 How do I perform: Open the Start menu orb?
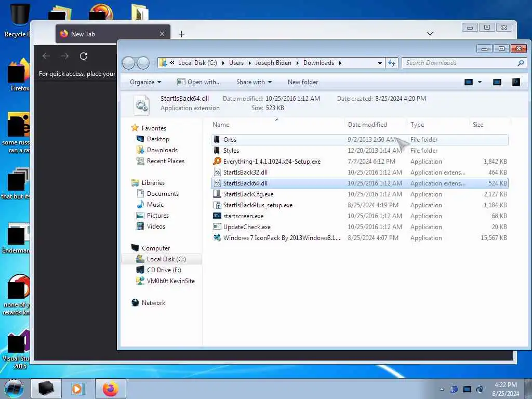pyautogui.click(x=14, y=389)
